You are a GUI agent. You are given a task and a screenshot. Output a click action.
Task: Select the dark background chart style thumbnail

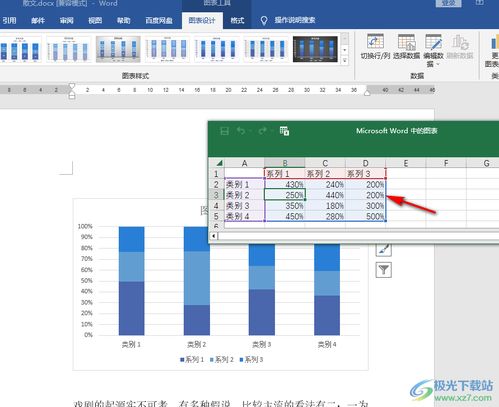(x=315, y=49)
